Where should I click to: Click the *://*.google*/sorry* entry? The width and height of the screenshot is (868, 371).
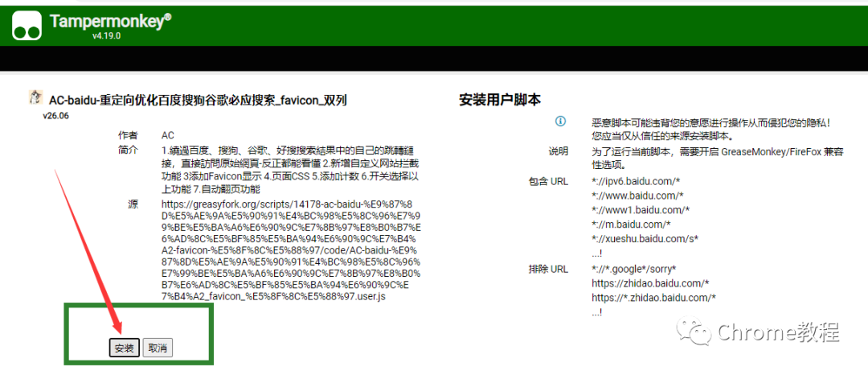[634, 269]
